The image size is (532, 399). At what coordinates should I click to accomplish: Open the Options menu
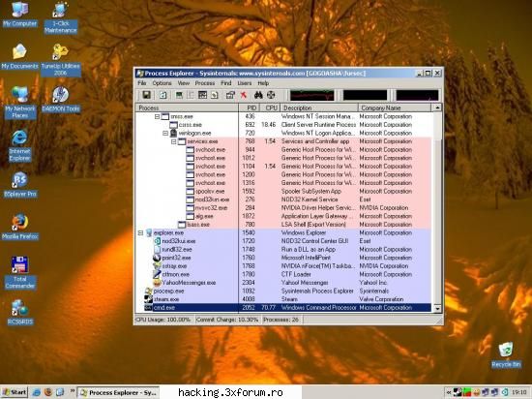tap(162, 83)
